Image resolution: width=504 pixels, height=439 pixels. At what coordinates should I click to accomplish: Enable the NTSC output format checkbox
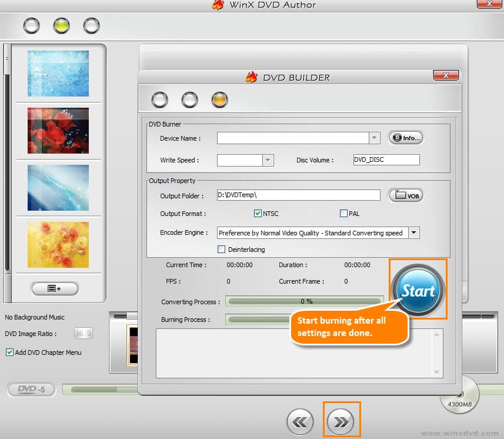click(x=258, y=213)
